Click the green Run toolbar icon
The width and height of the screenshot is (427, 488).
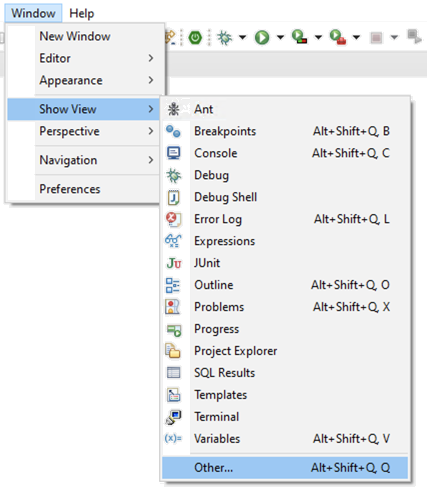(262, 37)
